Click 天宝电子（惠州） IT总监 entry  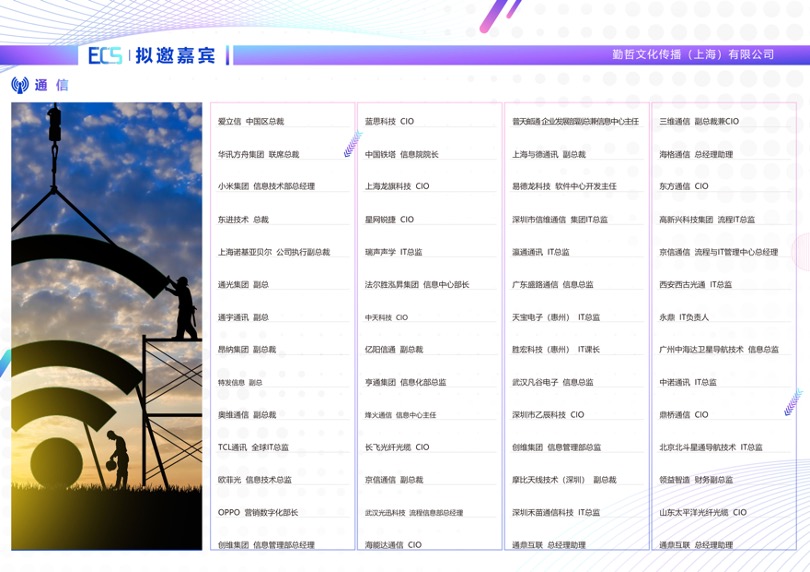coord(556,317)
